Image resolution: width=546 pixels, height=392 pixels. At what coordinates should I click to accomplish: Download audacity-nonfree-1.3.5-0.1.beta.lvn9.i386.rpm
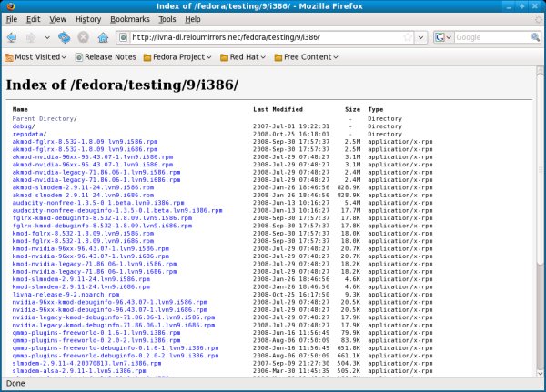click(98, 203)
